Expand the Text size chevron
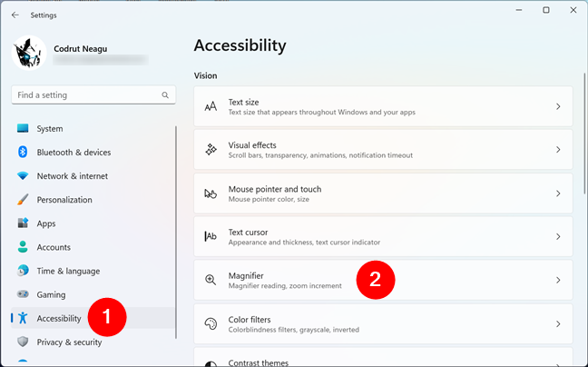 (558, 106)
